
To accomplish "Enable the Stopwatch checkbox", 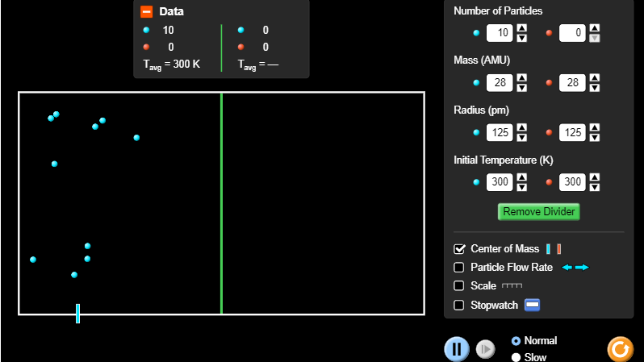I will (459, 305).
